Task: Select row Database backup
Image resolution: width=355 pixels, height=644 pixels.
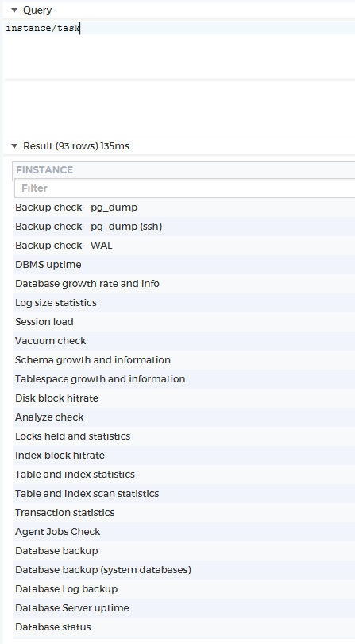Action: [x=184, y=551]
